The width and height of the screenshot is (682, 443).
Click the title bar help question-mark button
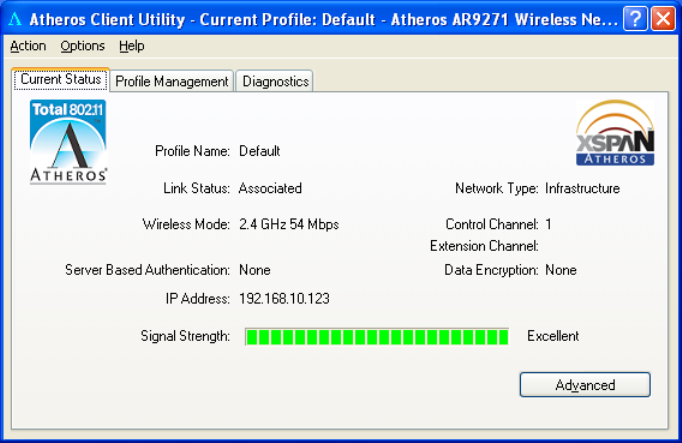635,19
